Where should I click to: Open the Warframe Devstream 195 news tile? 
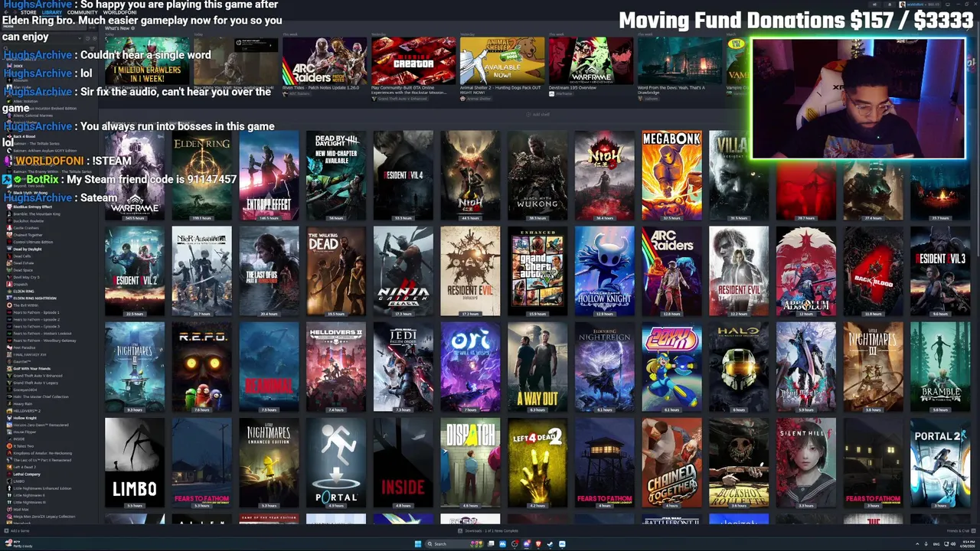[591, 61]
